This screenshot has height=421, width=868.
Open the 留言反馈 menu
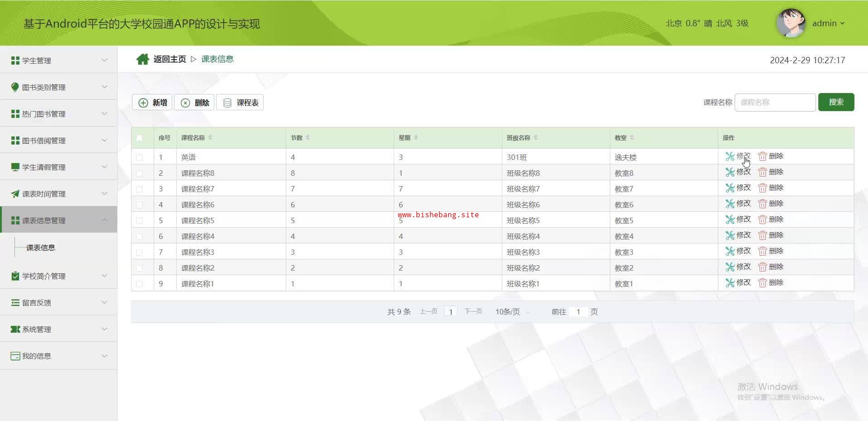59,302
